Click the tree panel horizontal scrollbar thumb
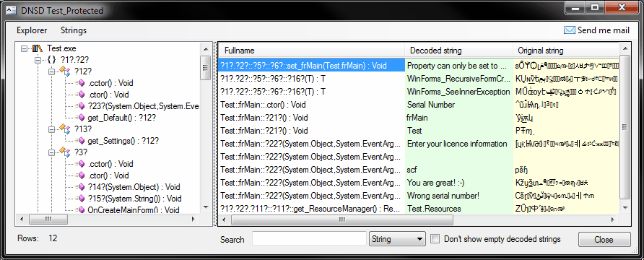This screenshot has width=644, height=260. 48,220
